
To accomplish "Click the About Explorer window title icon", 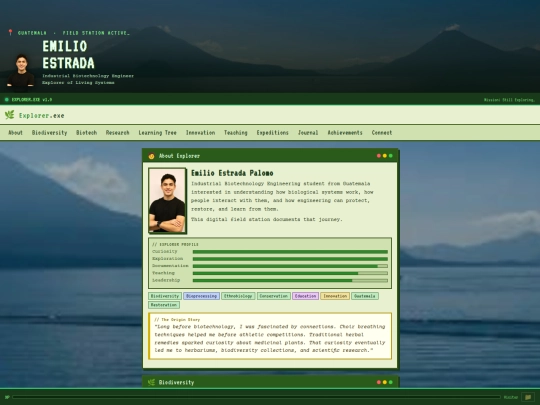I will click(x=151, y=156).
